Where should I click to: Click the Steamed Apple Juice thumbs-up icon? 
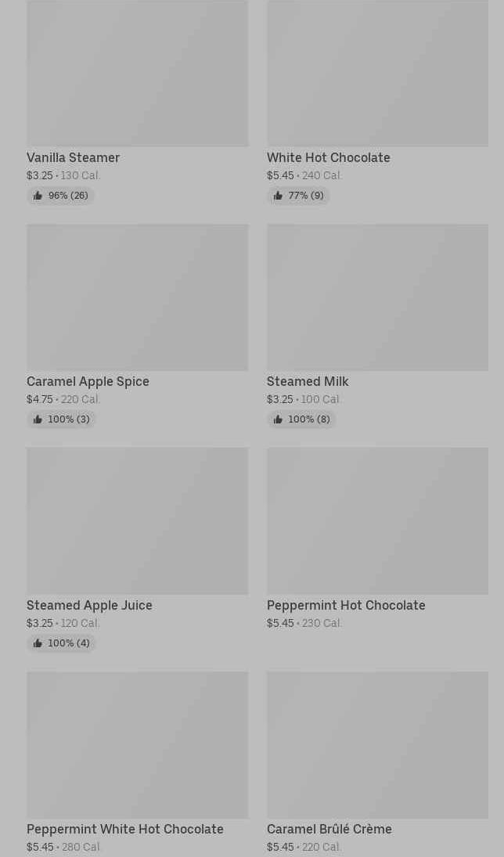coord(38,643)
